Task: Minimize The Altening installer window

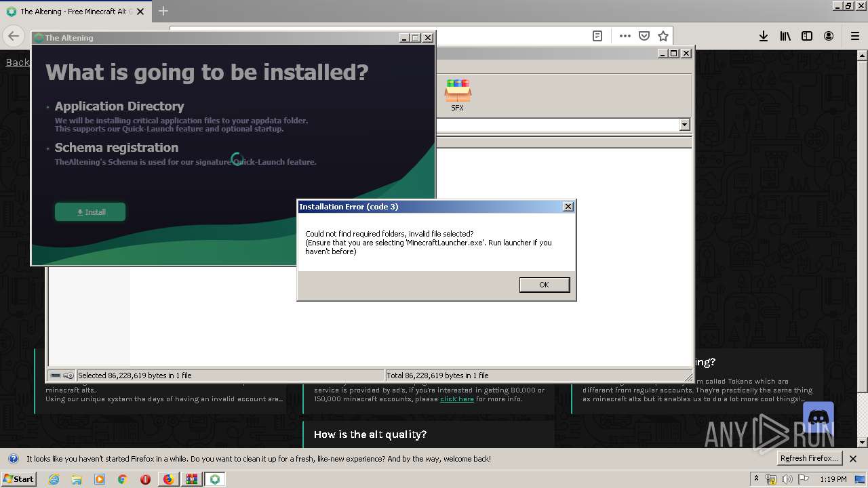Action: click(x=404, y=38)
